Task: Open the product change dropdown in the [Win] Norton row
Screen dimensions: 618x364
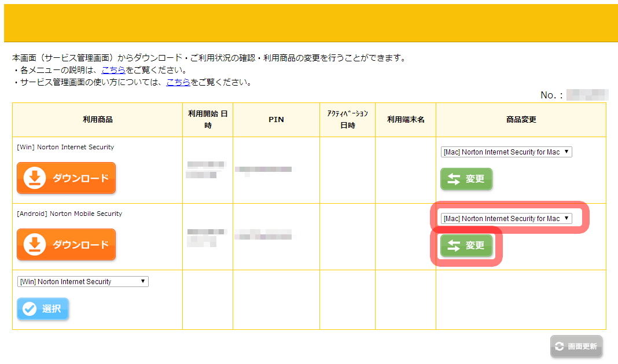Action: tap(506, 152)
